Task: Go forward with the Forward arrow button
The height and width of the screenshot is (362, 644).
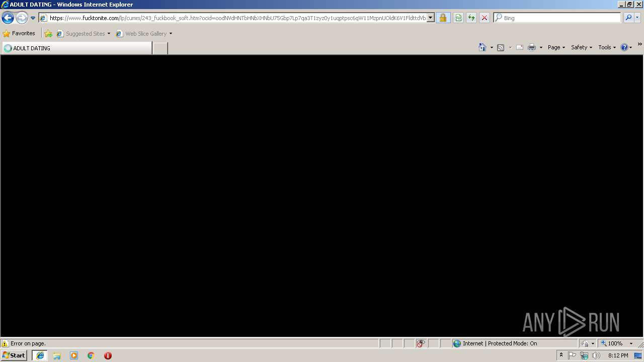Action: pos(22,18)
